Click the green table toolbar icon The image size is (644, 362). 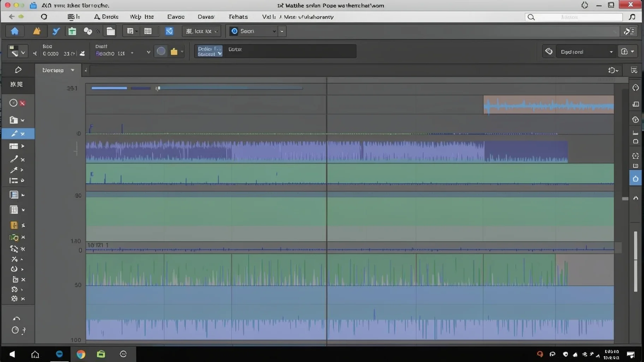(72, 31)
